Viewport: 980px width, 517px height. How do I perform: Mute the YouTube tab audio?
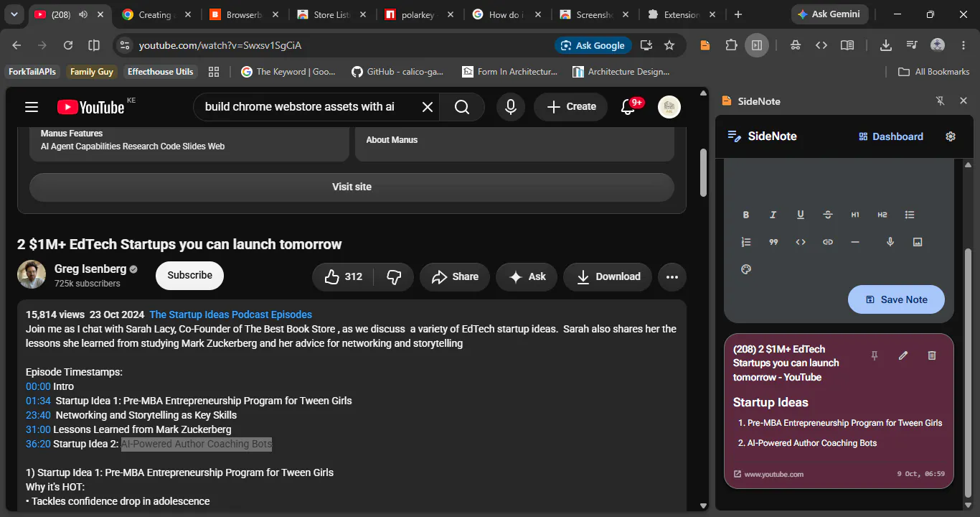pyautogui.click(x=83, y=14)
